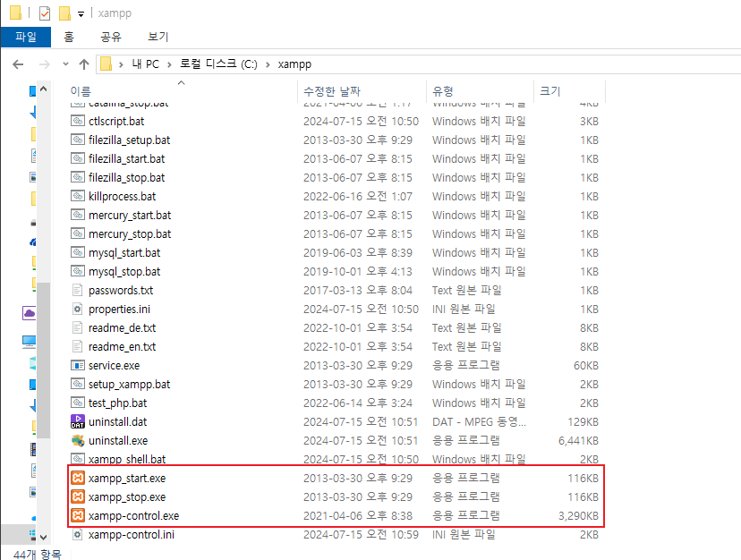Click date 2022-06-16 오전 1:07

pyautogui.click(x=358, y=196)
